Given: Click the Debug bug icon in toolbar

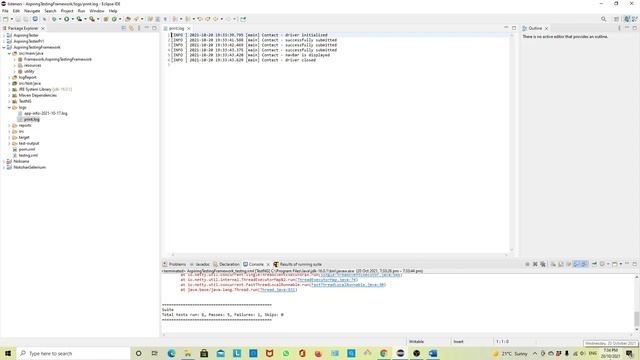Looking at the screenshot, I should click(x=54, y=19).
